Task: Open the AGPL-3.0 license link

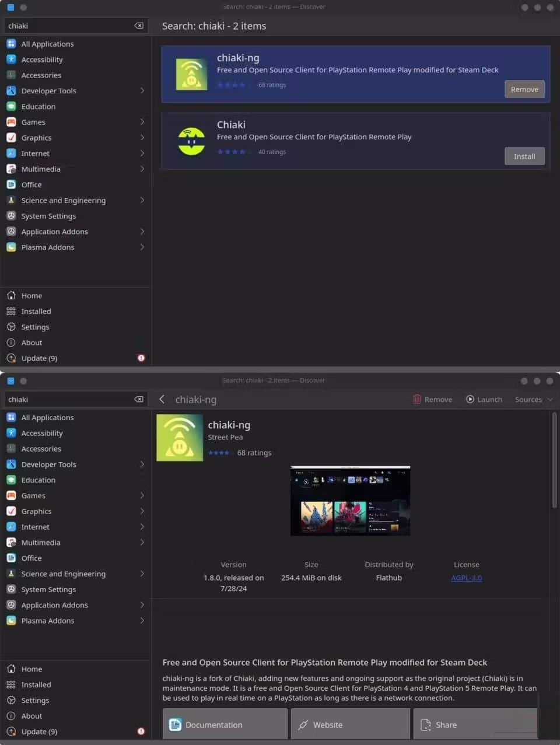Action: [x=466, y=578]
